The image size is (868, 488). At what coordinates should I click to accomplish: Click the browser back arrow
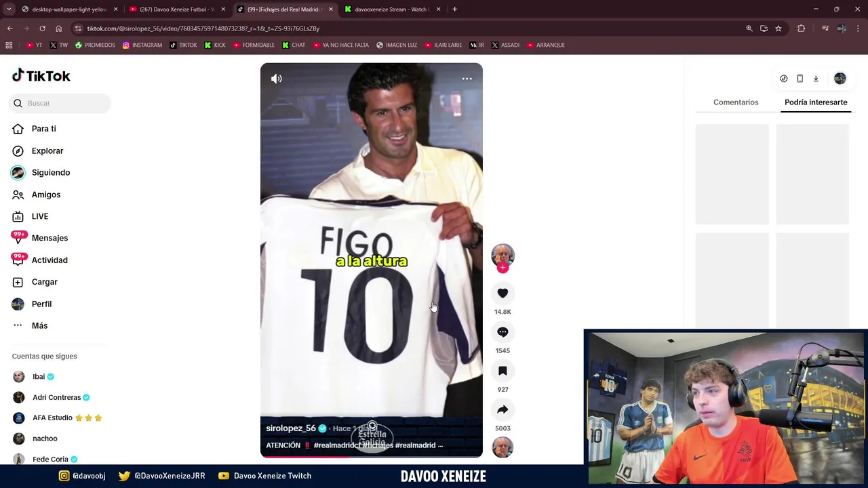(x=9, y=28)
